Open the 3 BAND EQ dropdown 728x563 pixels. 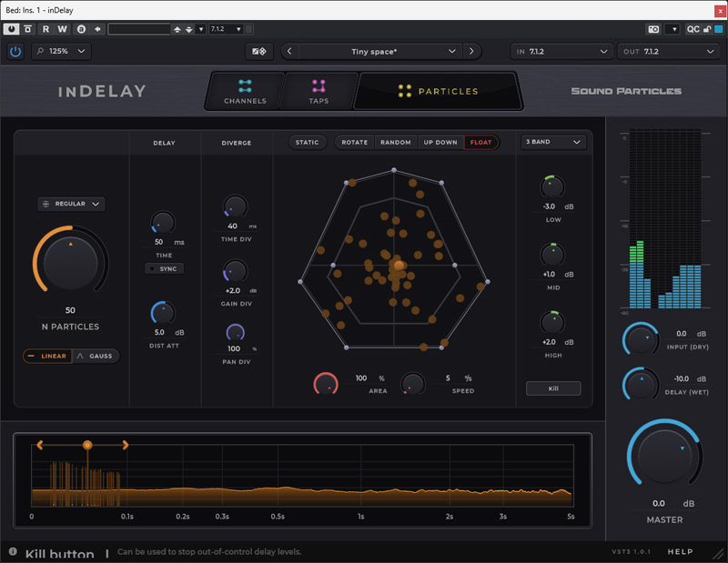click(x=553, y=142)
